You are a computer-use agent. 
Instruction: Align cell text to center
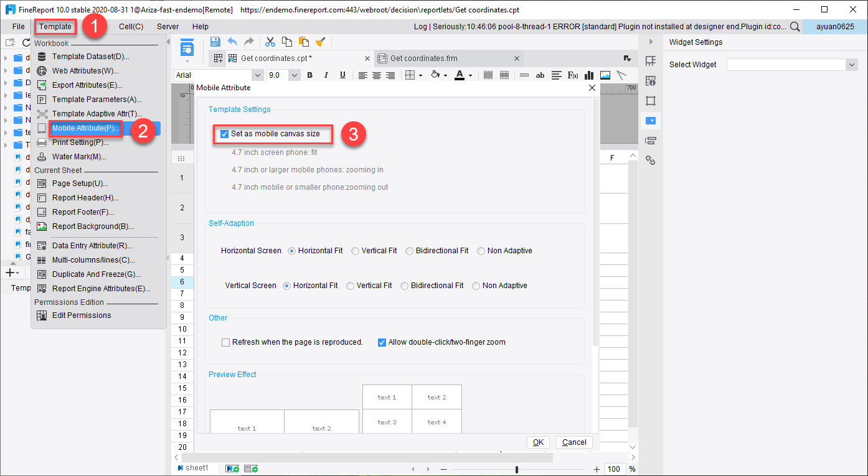377,75
